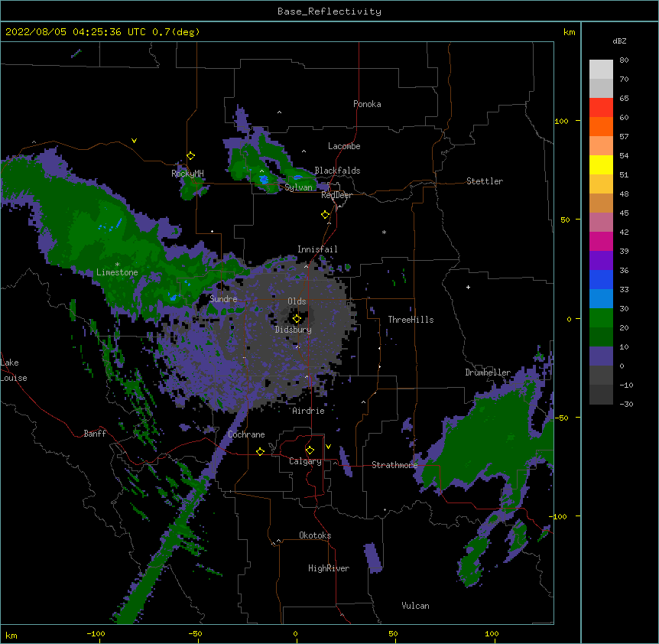659x644 pixels.
Task: Click the RockyMH label
Action: pyautogui.click(x=187, y=173)
